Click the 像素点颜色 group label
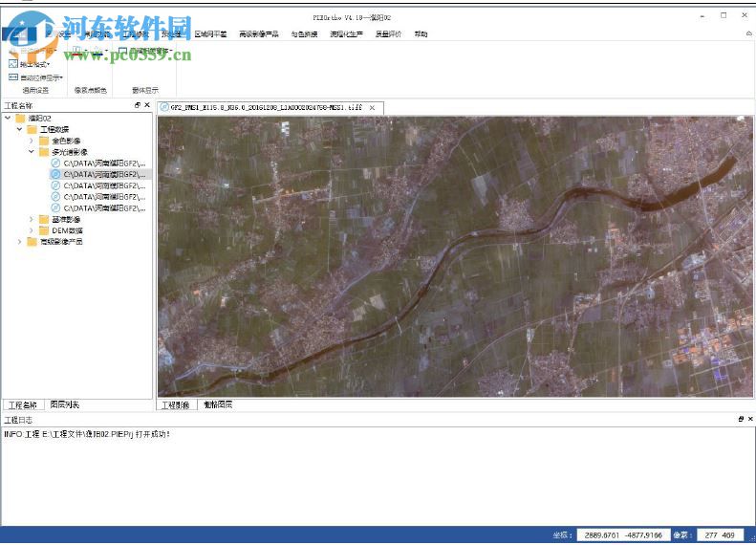 point(91,90)
